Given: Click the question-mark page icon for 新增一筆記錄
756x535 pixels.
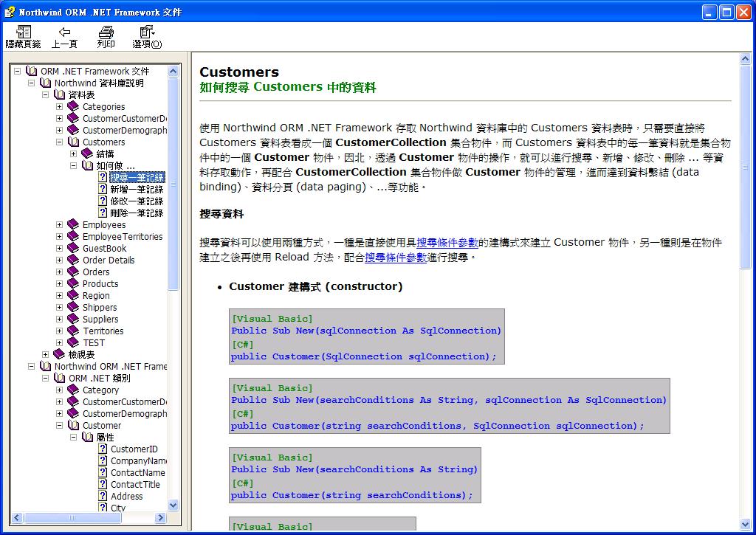Looking at the screenshot, I should pyautogui.click(x=103, y=189).
